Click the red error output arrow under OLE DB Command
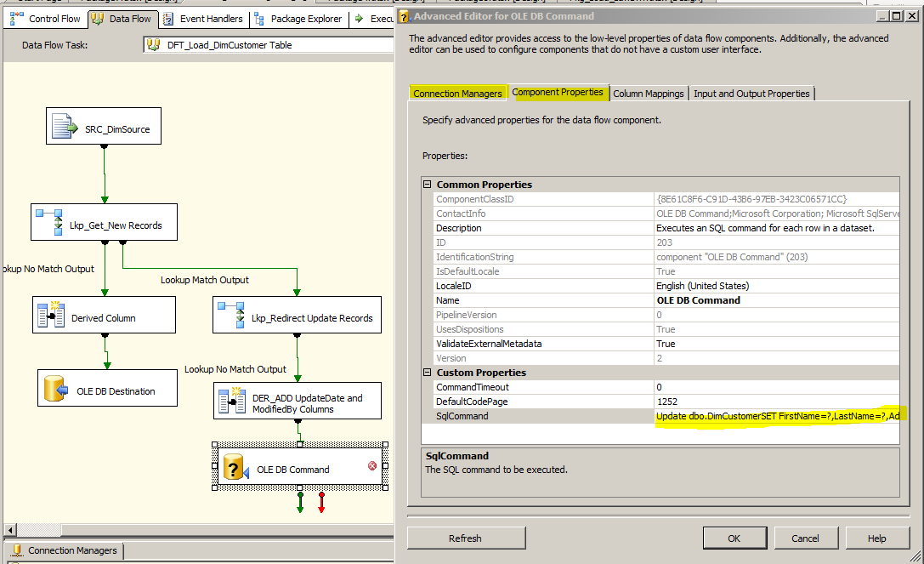This screenshot has width=924, height=564. pyautogui.click(x=321, y=502)
